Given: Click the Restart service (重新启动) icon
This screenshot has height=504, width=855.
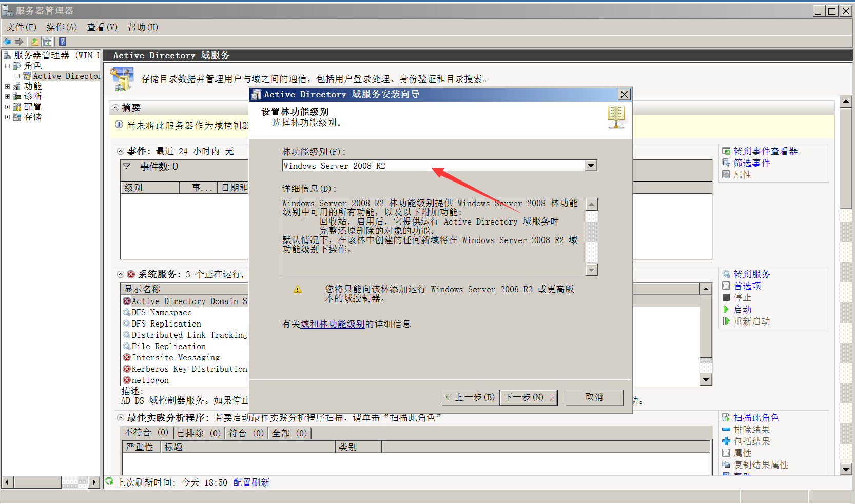Looking at the screenshot, I should point(726,321).
